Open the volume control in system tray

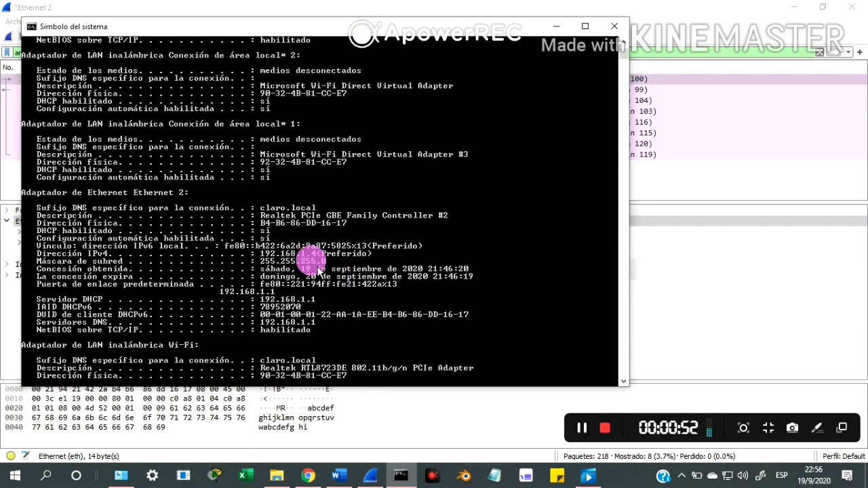click(743, 476)
